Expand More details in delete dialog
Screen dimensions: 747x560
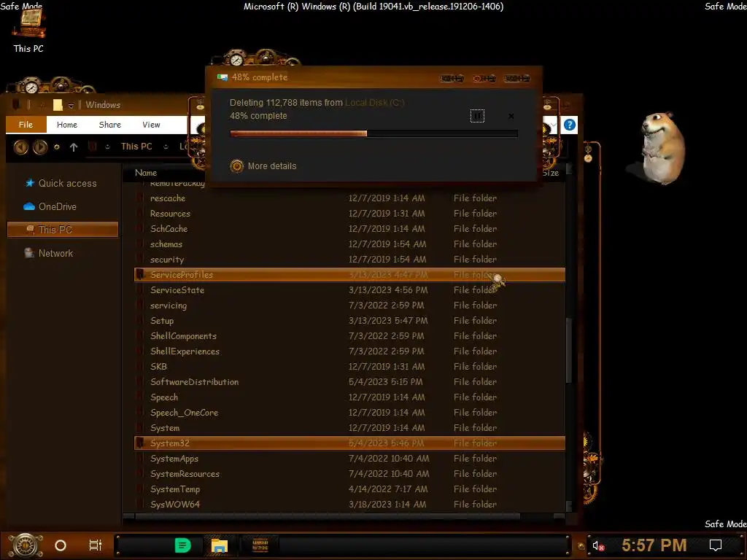pos(263,166)
